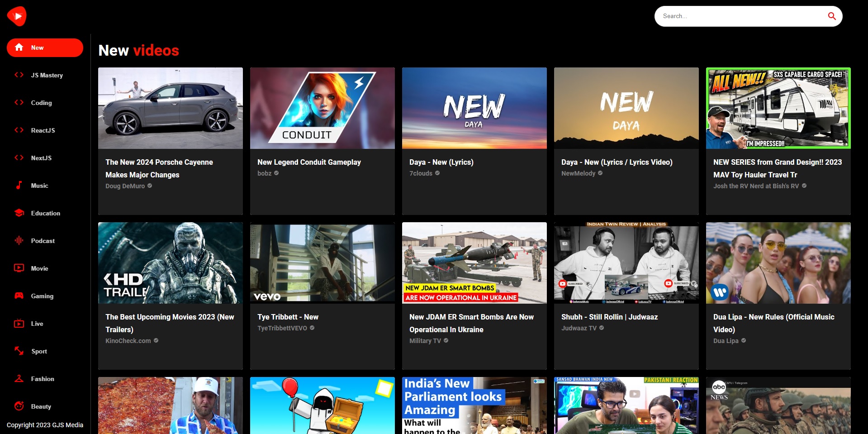868x434 pixels.
Task: Click the Movie category icon
Action: point(19,268)
